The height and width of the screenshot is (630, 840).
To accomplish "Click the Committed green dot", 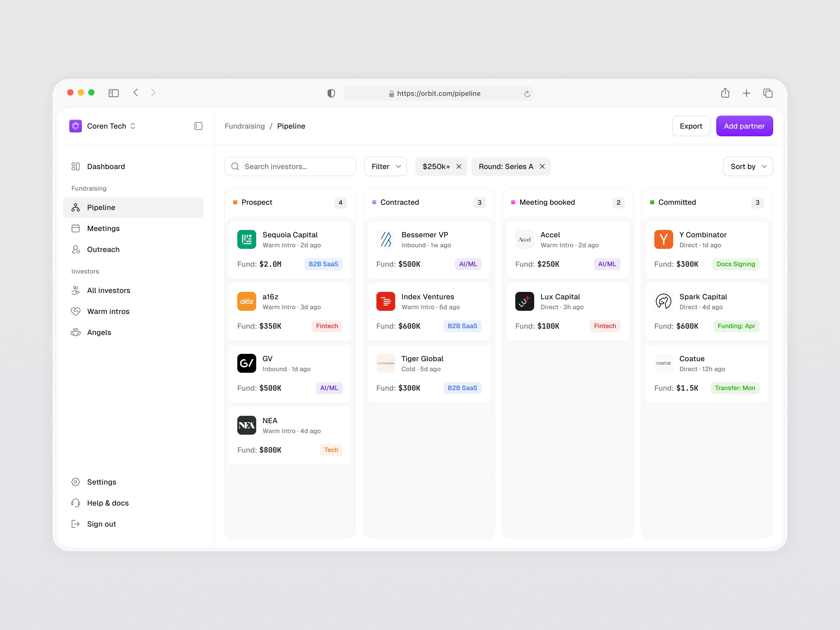I will pyautogui.click(x=652, y=202).
